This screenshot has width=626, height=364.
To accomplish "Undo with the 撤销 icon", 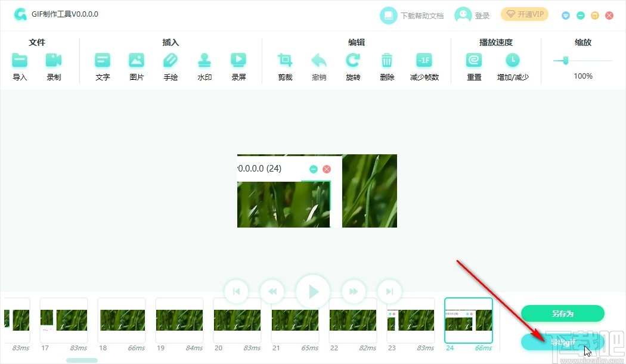I will point(319,60).
